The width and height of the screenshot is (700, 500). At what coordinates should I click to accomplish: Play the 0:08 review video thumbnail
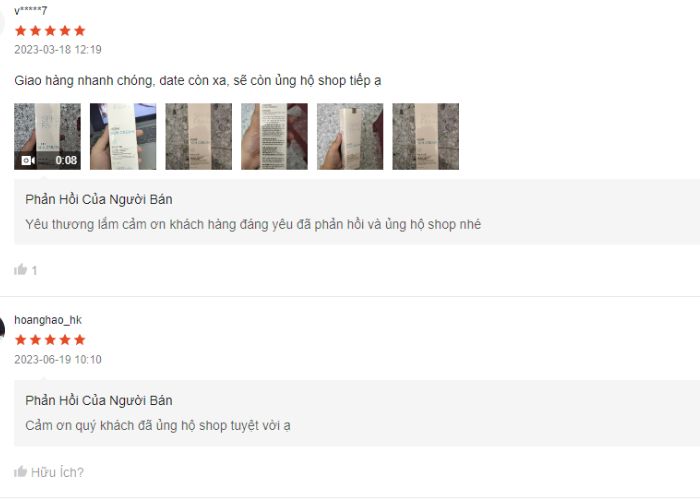click(47, 137)
